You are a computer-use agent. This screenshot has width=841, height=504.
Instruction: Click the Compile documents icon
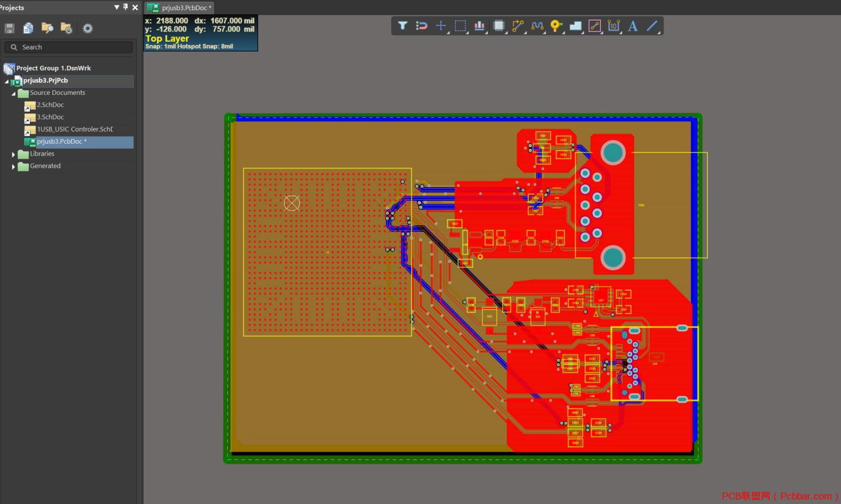tap(28, 28)
